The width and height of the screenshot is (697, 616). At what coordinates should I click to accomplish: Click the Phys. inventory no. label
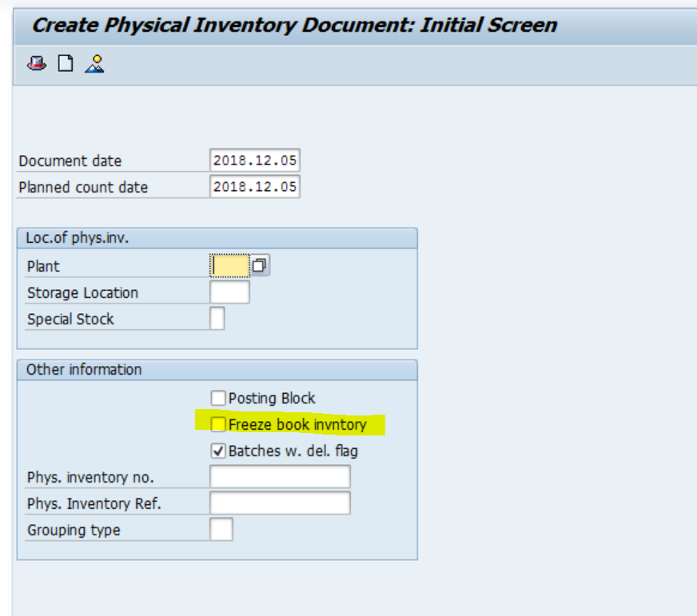tap(90, 477)
